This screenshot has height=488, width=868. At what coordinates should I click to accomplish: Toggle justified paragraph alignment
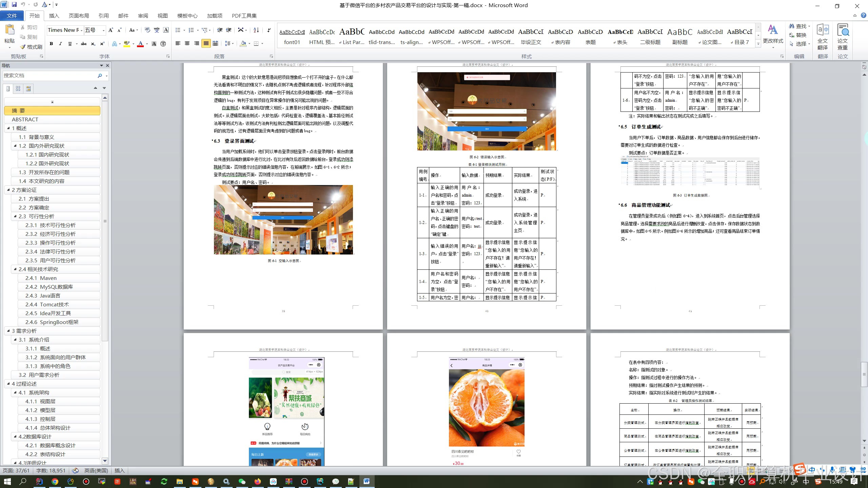pos(206,43)
